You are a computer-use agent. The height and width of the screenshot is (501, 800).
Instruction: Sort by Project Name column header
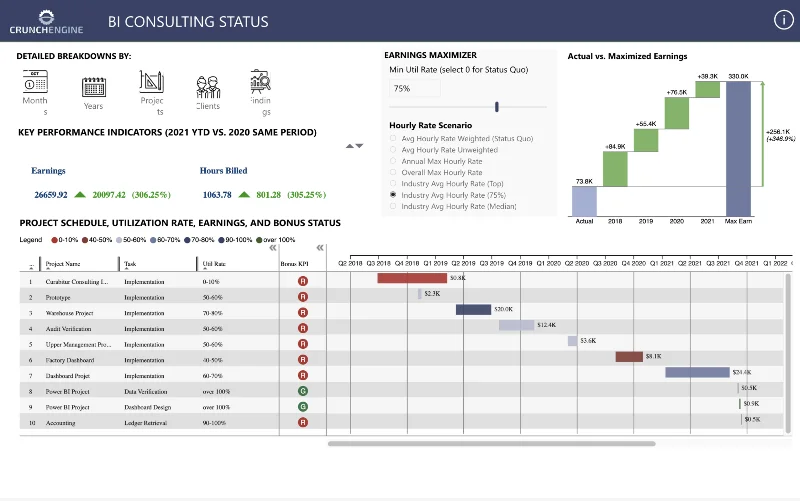point(63,264)
